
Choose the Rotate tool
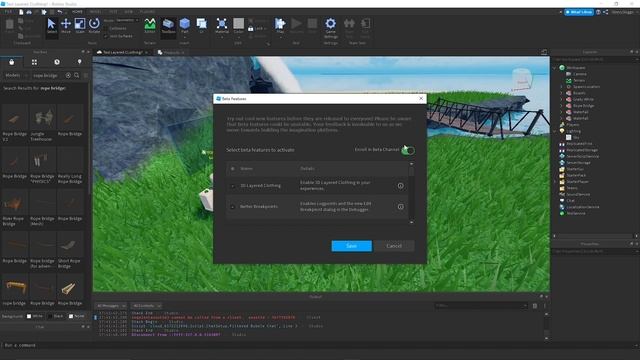click(x=94, y=26)
